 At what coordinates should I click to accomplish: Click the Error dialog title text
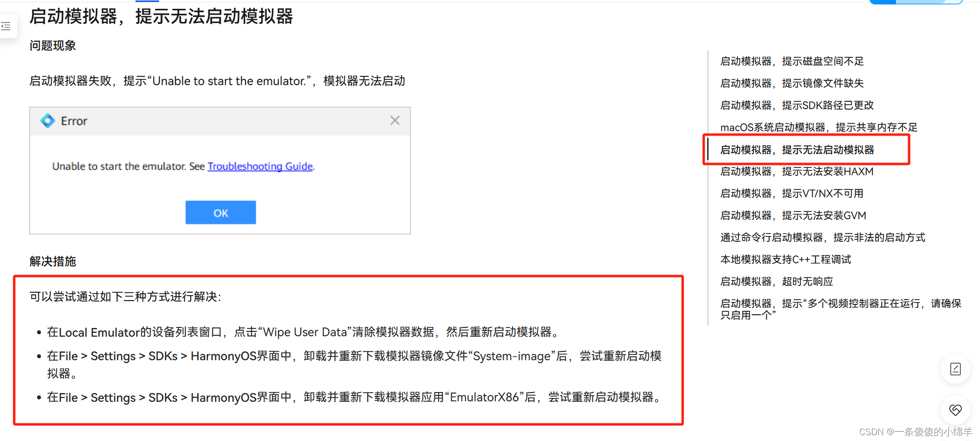pyautogui.click(x=74, y=121)
